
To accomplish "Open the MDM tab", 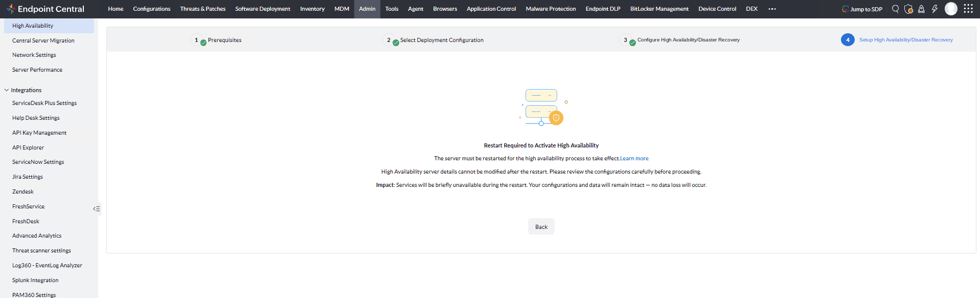I will [341, 9].
